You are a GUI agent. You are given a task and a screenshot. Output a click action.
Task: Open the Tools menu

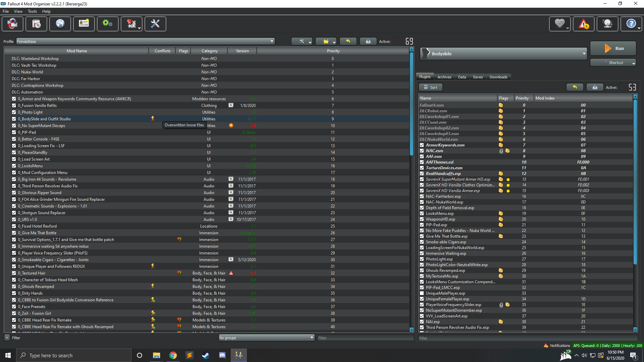[x=32, y=11]
